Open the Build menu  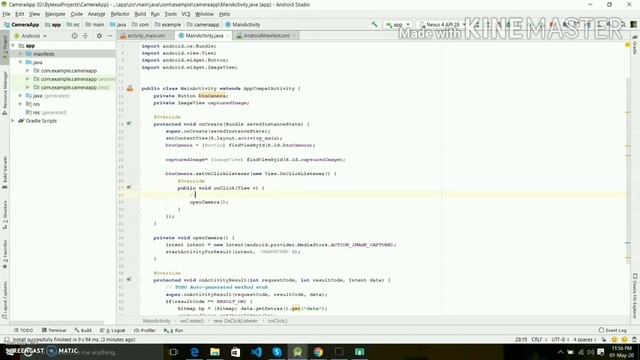(140, 14)
